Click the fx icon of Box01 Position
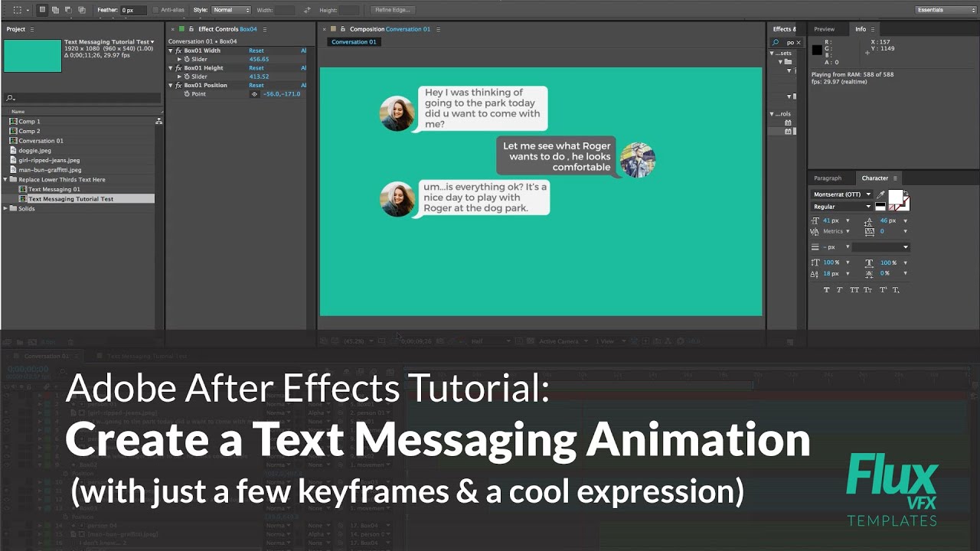This screenshot has width=980, height=551. (178, 86)
